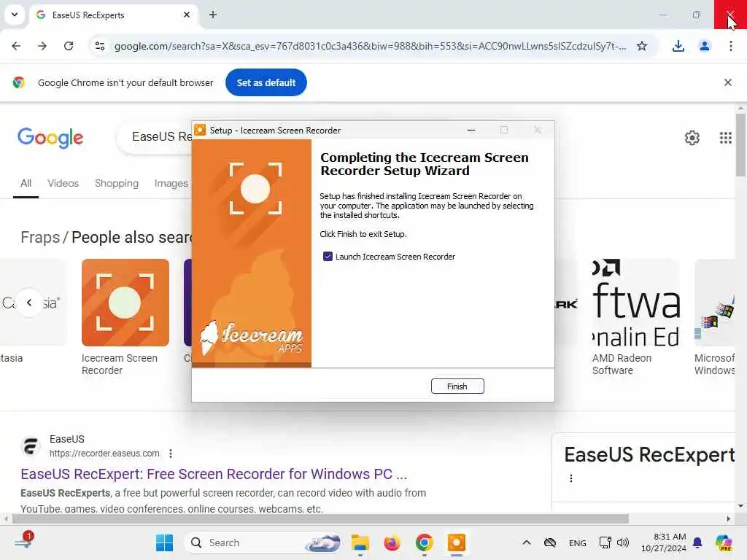
Task: Click EaseUS favicon in search result
Action: click(x=31, y=446)
